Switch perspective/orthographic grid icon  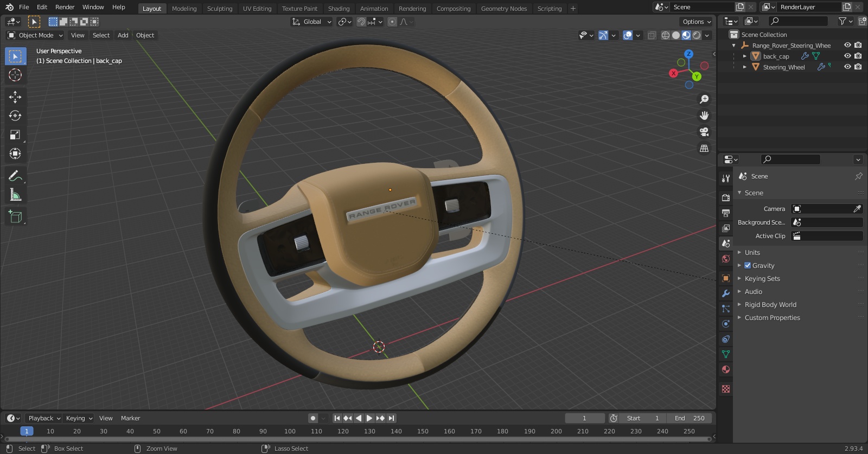point(704,148)
